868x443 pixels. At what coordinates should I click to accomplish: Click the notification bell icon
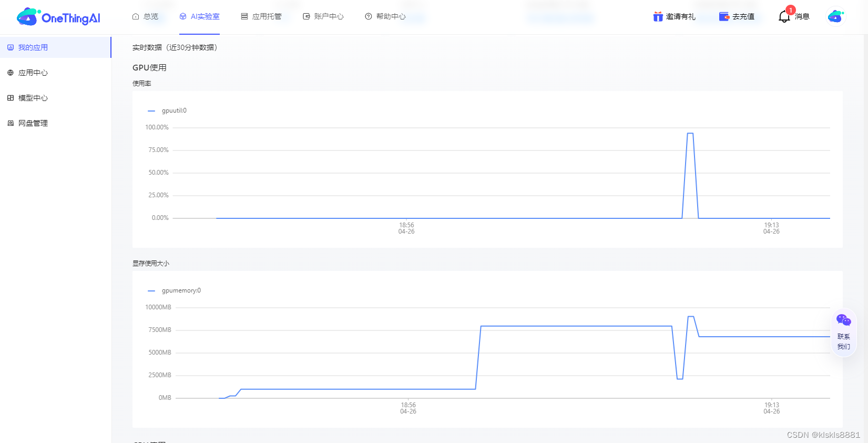[x=784, y=17]
